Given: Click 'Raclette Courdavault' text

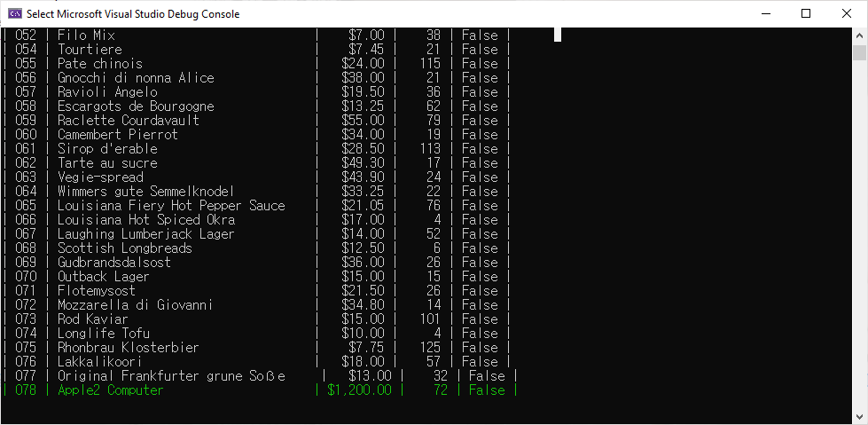Looking at the screenshot, I should pos(129,121).
